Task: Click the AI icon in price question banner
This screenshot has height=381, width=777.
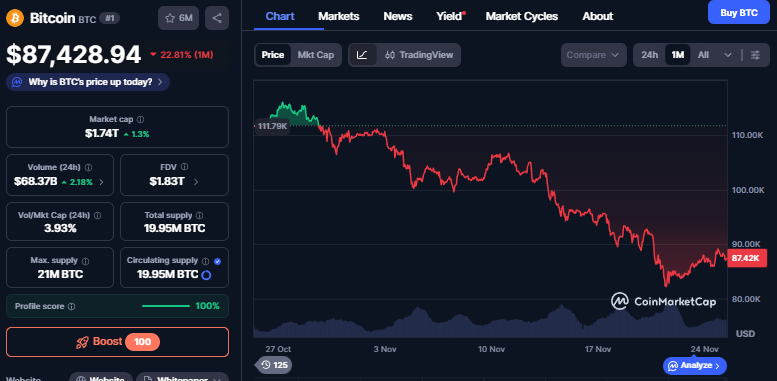Action: (17, 82)
